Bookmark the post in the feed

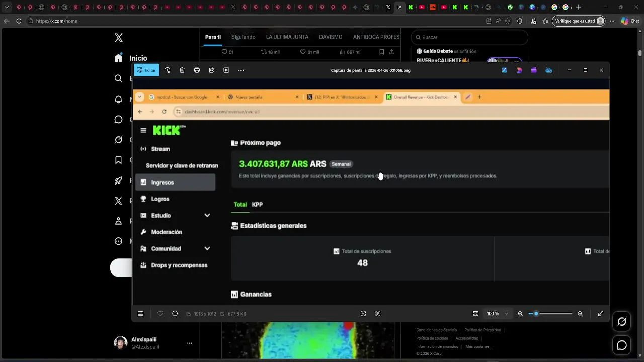(x=382, y=52)
